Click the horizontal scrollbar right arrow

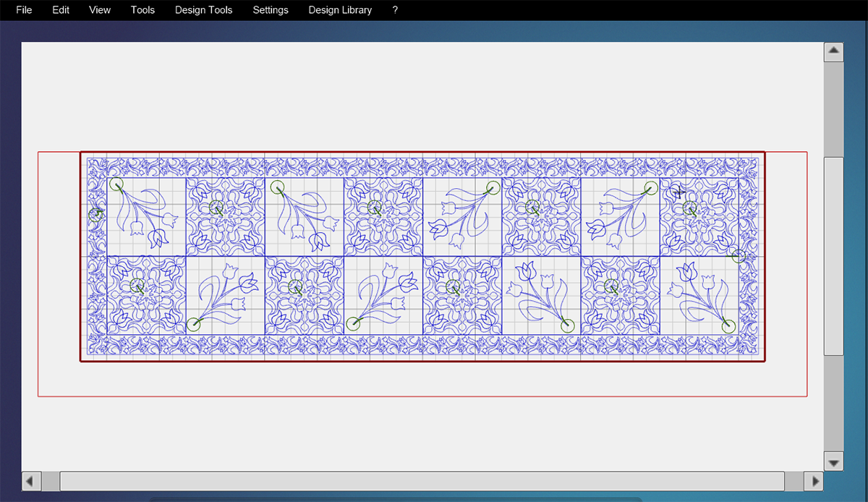(814, 480)
